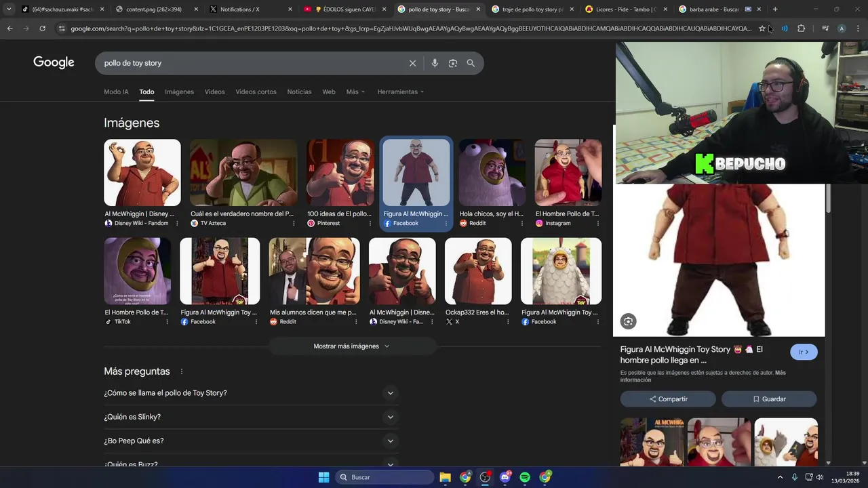Click the browser address bar URL
The height and width of the screenshot is (488, 868).
pos(410,28)
